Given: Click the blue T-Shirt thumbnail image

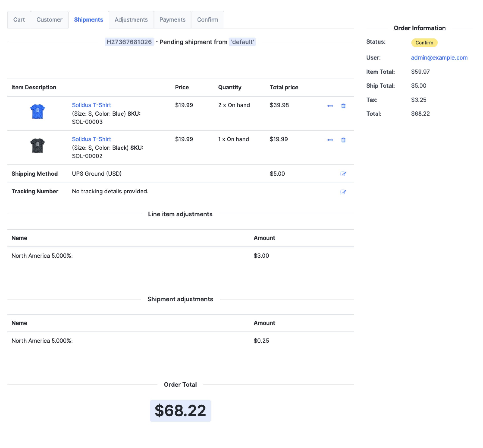Looking at the screenshot, I should pos(38,111).
